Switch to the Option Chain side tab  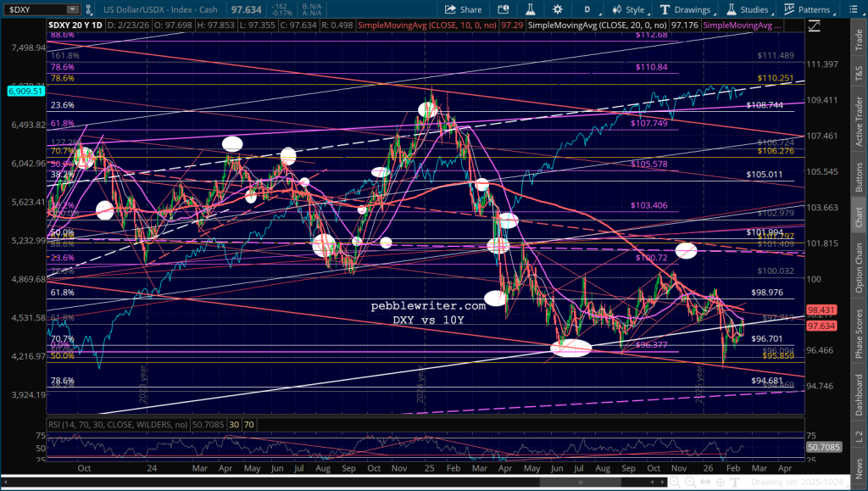tap(858, 268)
